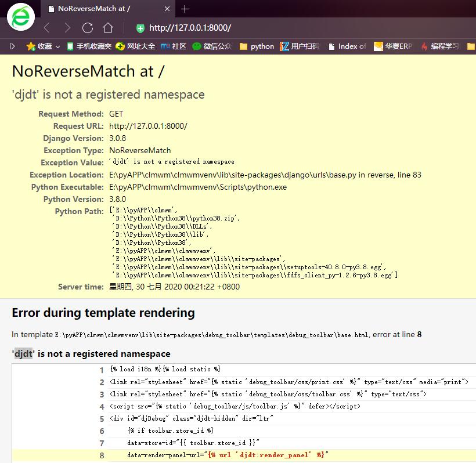
Task: Open the 社区 bookmark
Action: (x=174, y=46)
